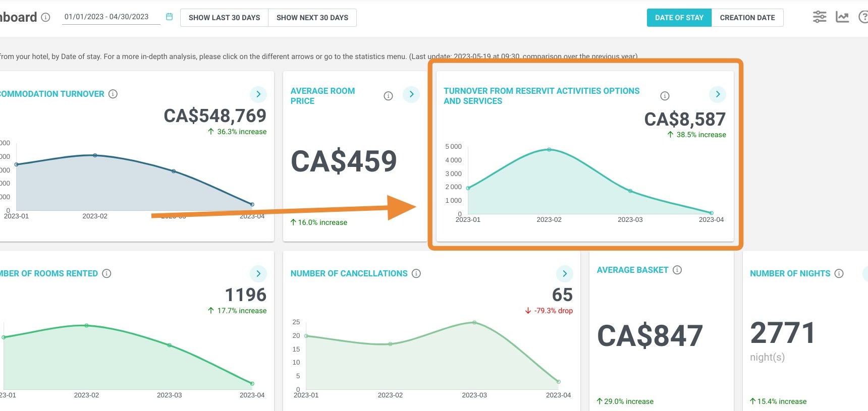868x411 pixels.
Task: Edit the date range input field
Action: 111,17
